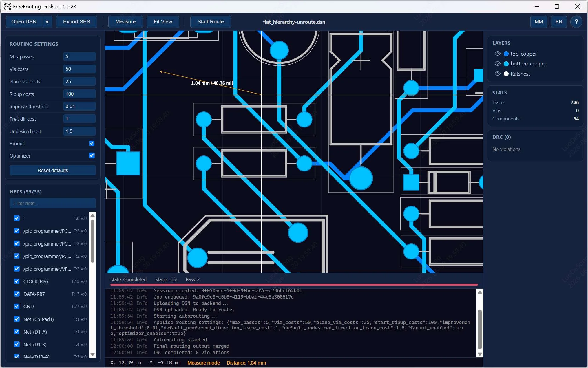
Task: Select the GND net row label
Action: click(29, 307)
